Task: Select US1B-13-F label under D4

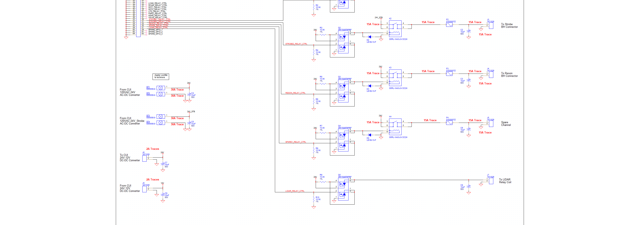Action: [371, 140]
